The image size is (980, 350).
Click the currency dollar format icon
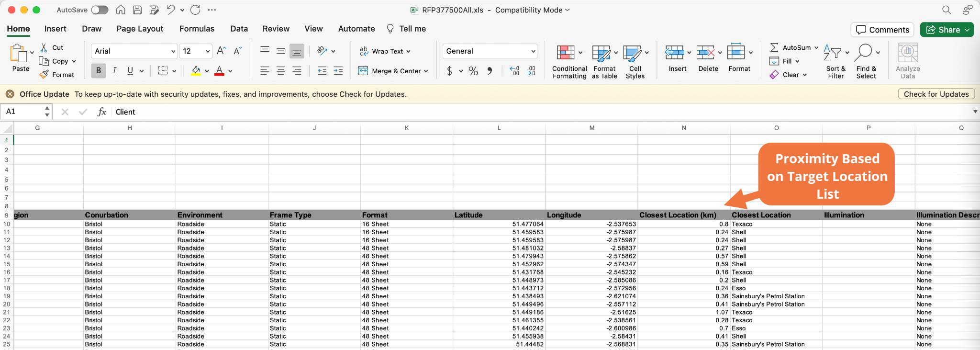coord(449,71)
